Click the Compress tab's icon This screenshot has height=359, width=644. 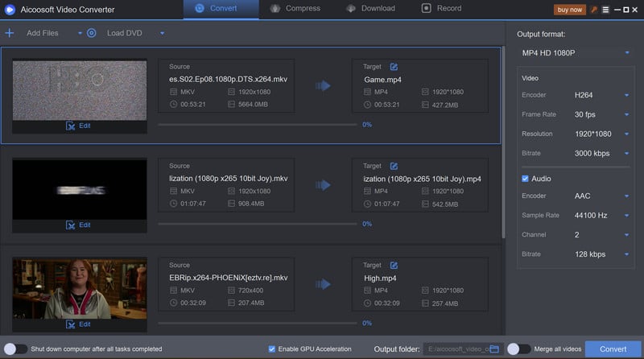tap(275, 8)
